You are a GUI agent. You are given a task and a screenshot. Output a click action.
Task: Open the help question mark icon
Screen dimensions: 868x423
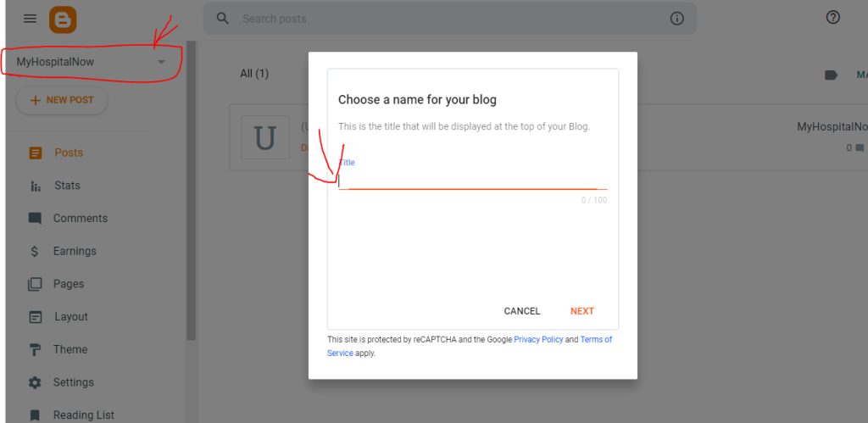pos(832,18)
